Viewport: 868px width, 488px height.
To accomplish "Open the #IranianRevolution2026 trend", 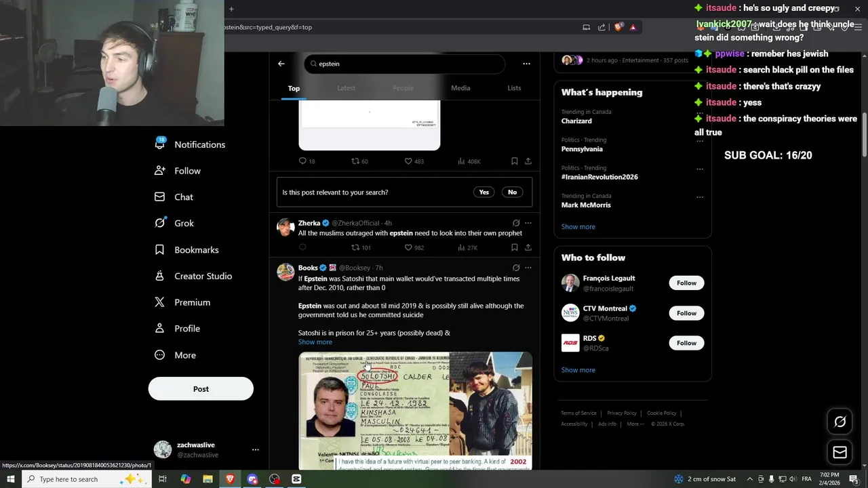I will tap(599, 177).
